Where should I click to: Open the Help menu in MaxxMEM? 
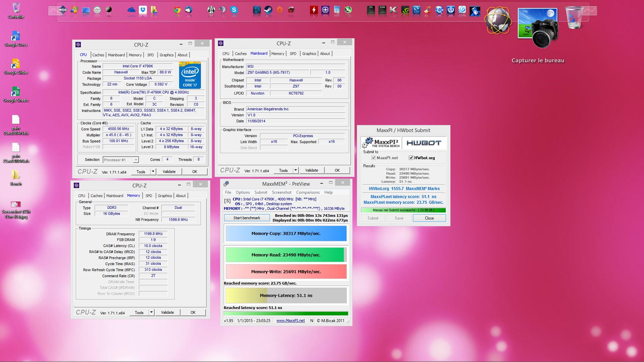pyautogui.click(x=328, y=192)
